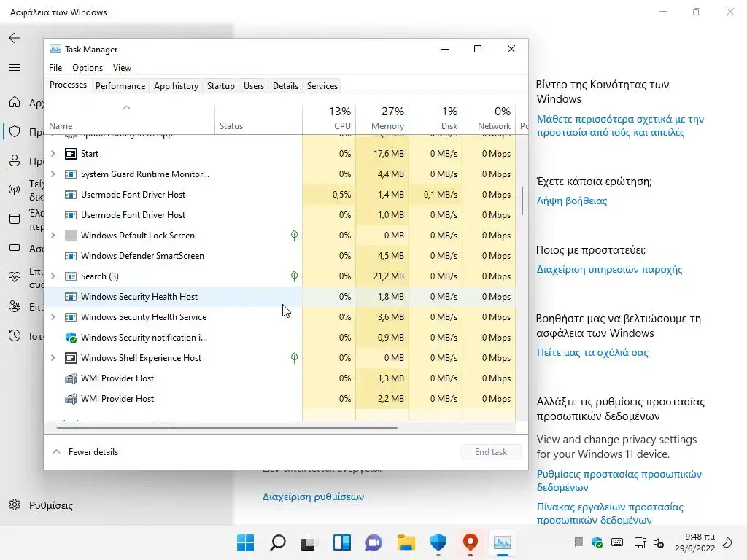747x560 pixels.
Task: Select Windows Defender SmartScreen process row
Action: point(280,256)
